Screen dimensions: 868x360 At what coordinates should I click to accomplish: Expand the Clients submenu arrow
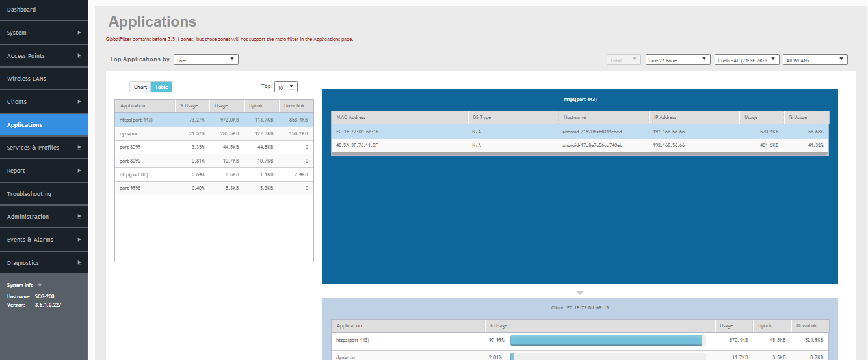coord(79,102)
